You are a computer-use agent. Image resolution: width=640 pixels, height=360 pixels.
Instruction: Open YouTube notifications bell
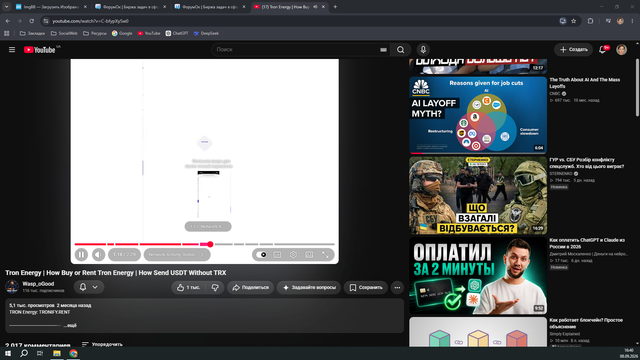pyautogui.click(x=602, y=49)
